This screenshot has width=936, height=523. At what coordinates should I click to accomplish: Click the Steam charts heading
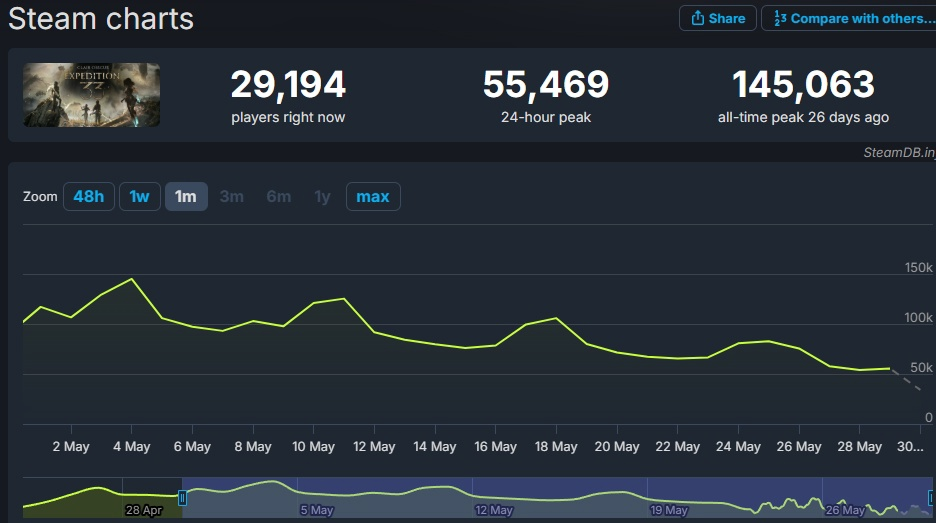(101, 19)
